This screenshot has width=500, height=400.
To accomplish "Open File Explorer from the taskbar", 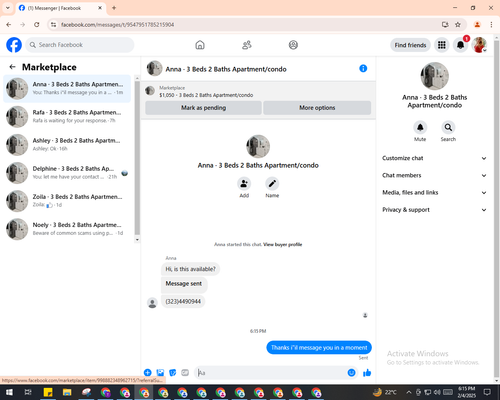I will point(67,392).
